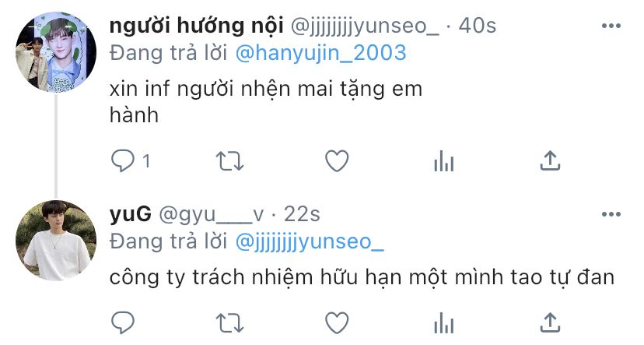644x345 pixels.
Task: Like yuG's reply tweet
Action: point(337,322)
